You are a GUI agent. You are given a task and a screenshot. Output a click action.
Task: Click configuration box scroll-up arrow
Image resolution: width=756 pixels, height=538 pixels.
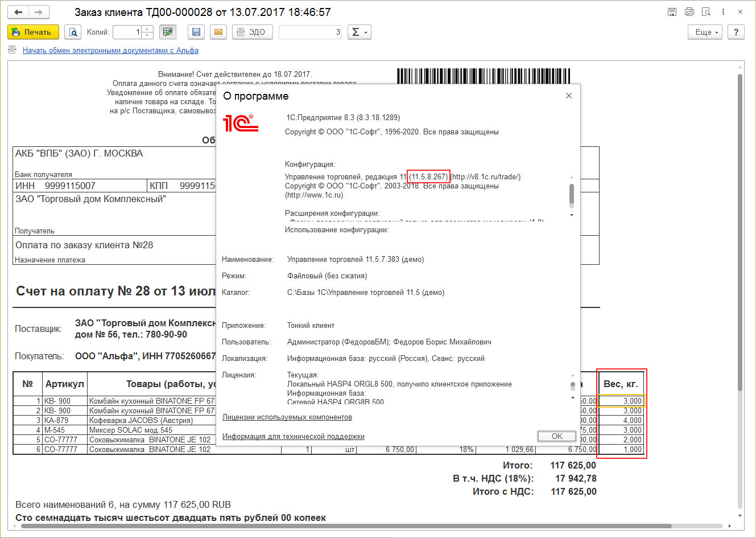click(572, 177)
